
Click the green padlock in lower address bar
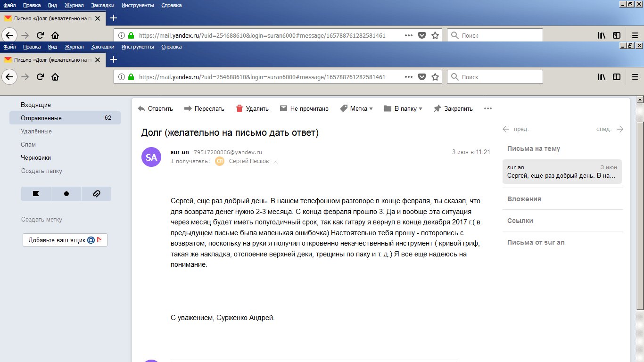131,77
